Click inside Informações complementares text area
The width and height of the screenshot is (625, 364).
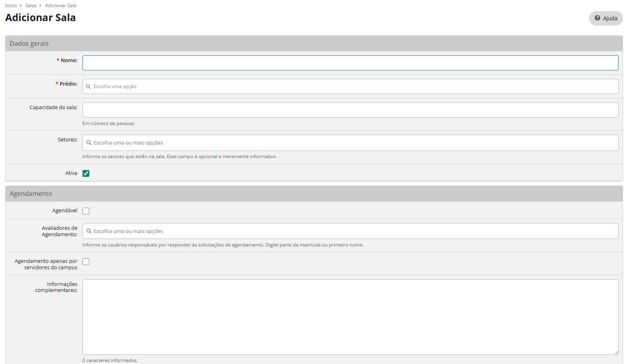tap(350, 317)
